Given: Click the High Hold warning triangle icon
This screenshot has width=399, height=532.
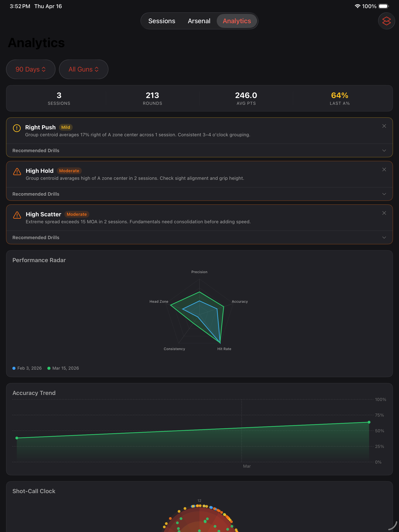Looking at the screenshot, I should point(17,171).
